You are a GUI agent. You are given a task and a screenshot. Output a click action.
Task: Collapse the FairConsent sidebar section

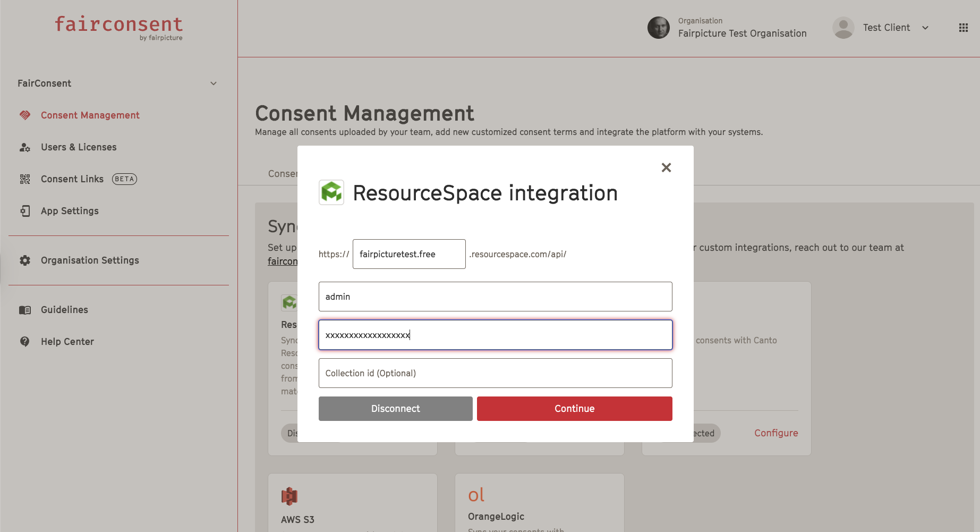click(x=214, y=83)
